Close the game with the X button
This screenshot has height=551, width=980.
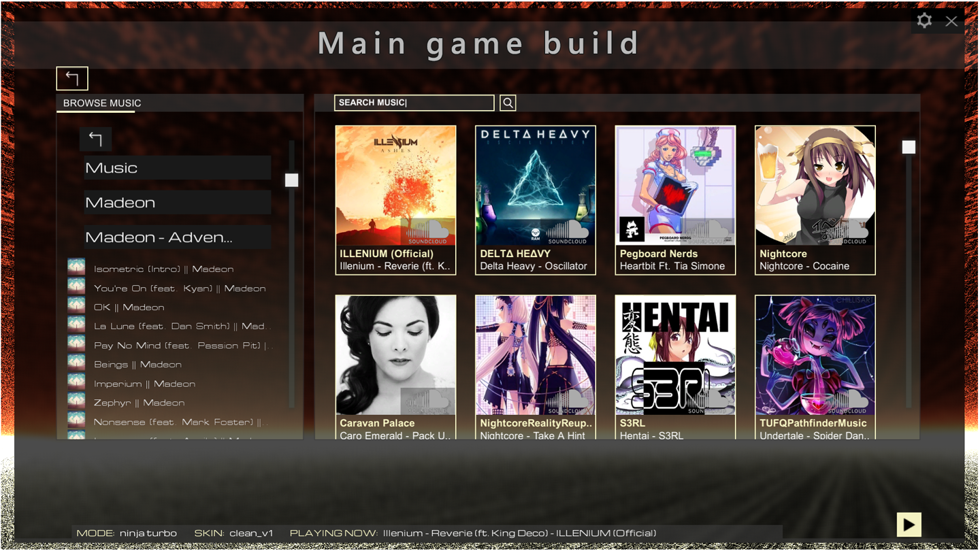coord(951,21)
